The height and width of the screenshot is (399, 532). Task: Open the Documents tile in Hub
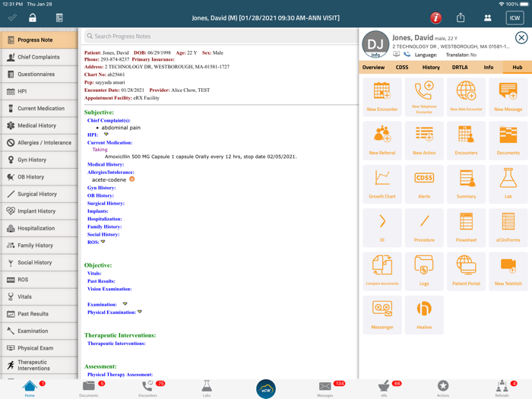click(508, 141)
